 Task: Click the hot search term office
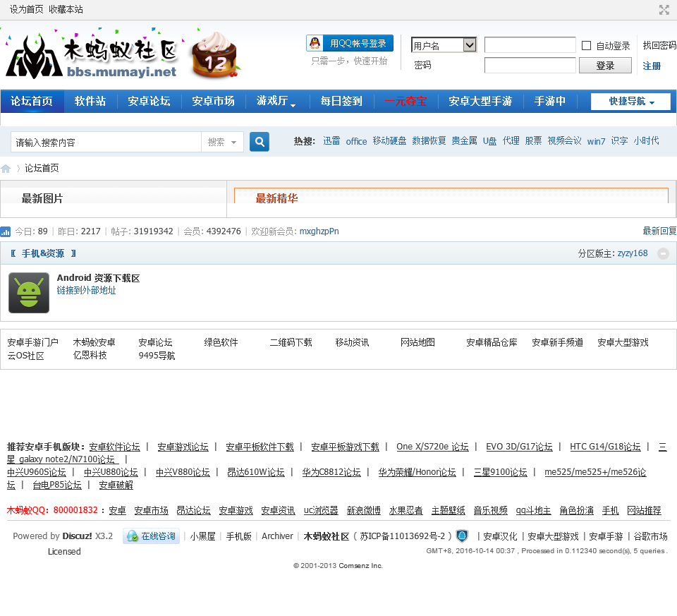click(356, 141)
